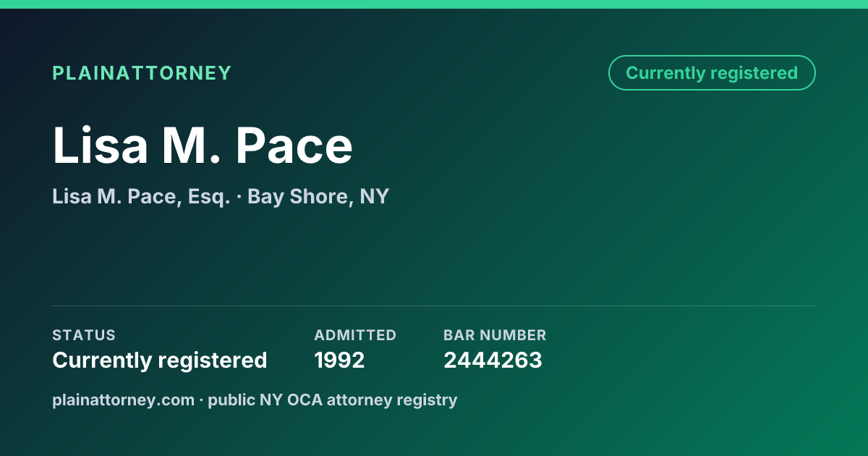Select the Currently registered value under STATUS
This screenshot has height=456, width=868.
tap(160, 360)
